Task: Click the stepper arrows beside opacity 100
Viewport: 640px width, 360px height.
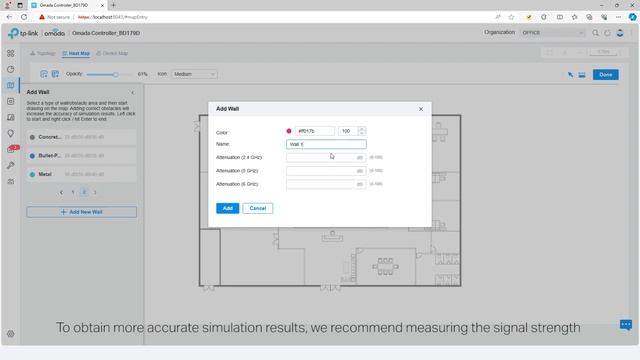Action: pos(362,131)
